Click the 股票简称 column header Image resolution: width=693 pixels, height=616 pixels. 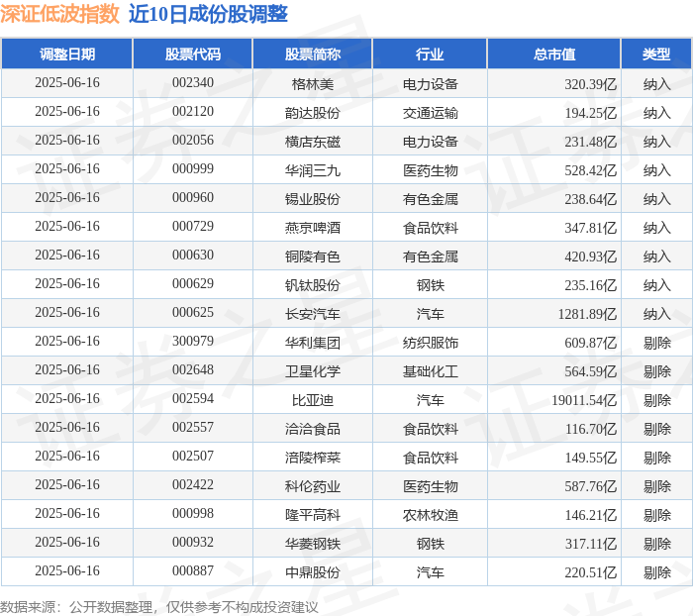(x=313, y=53)
